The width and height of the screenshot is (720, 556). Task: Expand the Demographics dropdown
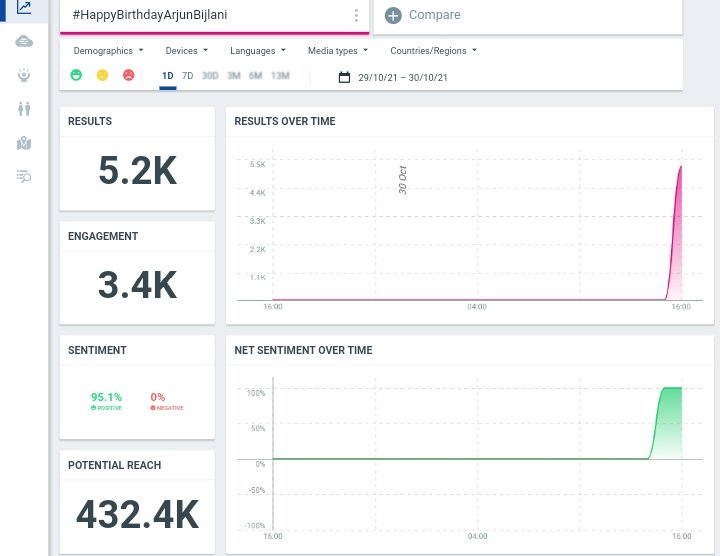pyautogui.click(x=108, y=51)
